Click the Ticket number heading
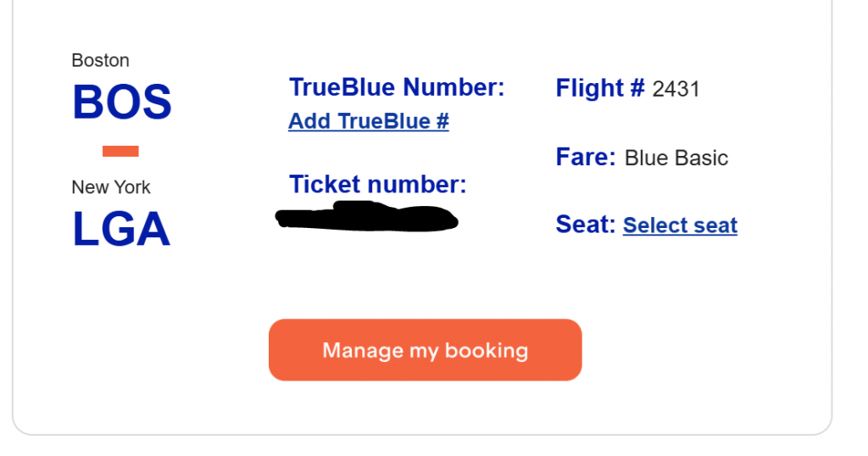This screenshot has width=868, height=456. [378, 184]
